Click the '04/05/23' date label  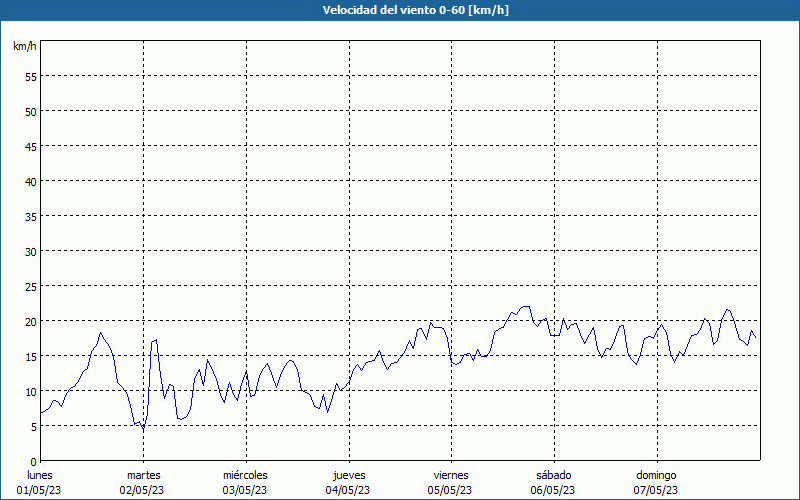[347, 490]
